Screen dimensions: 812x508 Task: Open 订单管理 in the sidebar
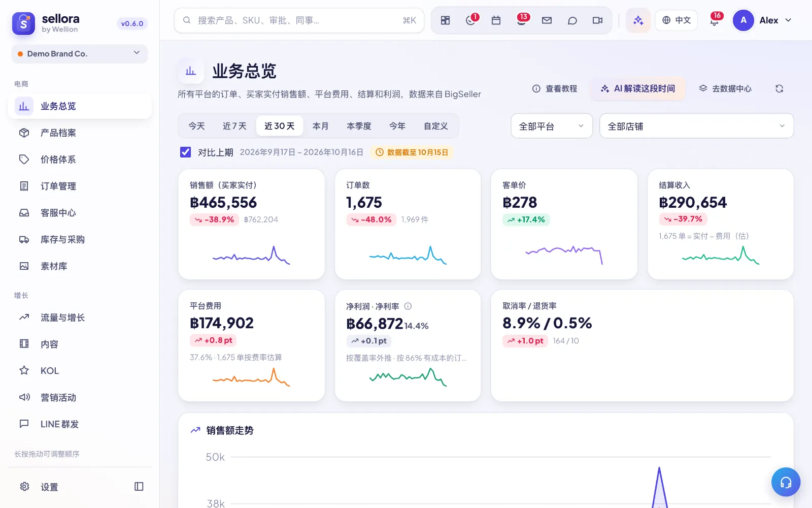(80, 186)
